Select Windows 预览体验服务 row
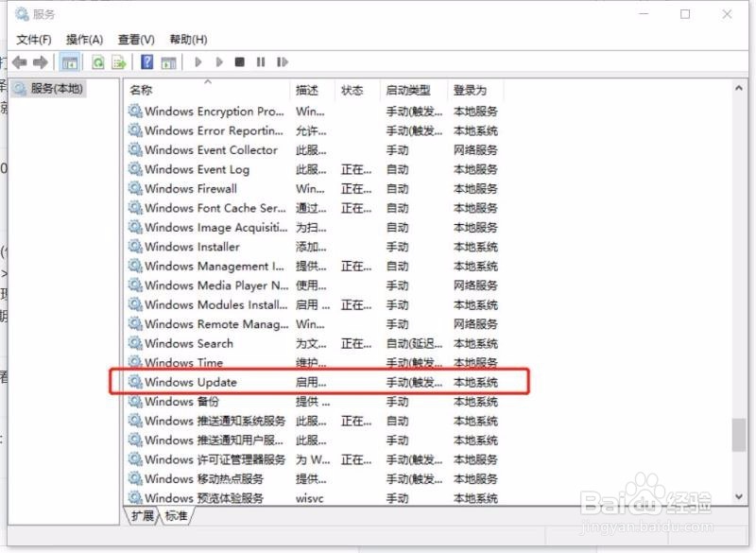The image size is (756, 553). (314, 498)
